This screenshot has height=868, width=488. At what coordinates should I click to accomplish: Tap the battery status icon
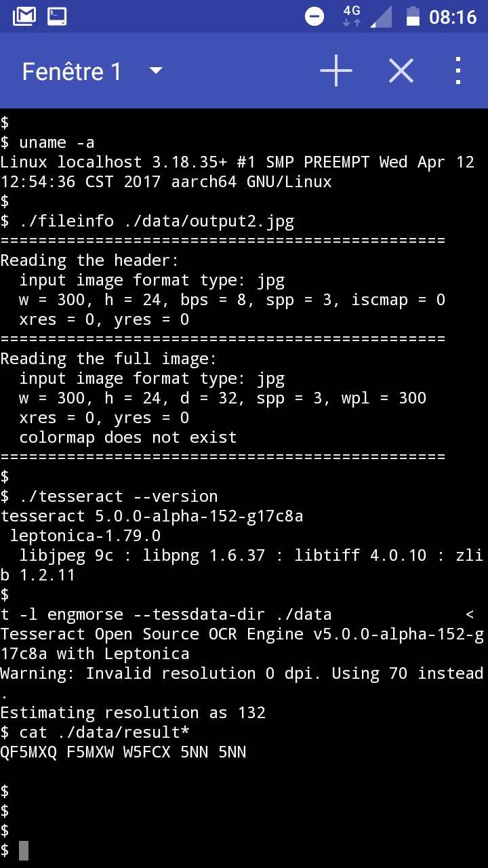[413, 16]
